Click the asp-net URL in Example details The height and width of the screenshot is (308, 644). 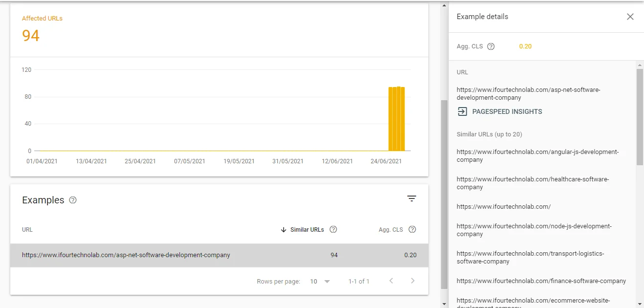[x=528, y=94]
